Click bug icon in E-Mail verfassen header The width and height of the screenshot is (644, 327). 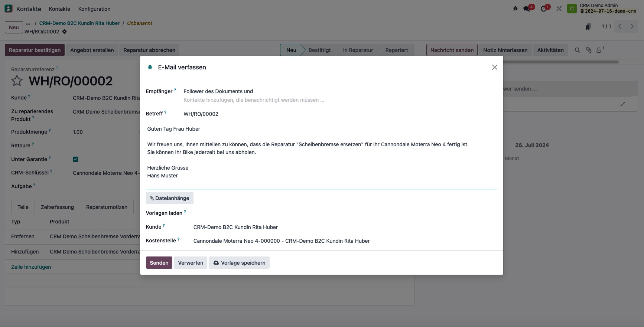pos(150,67)
